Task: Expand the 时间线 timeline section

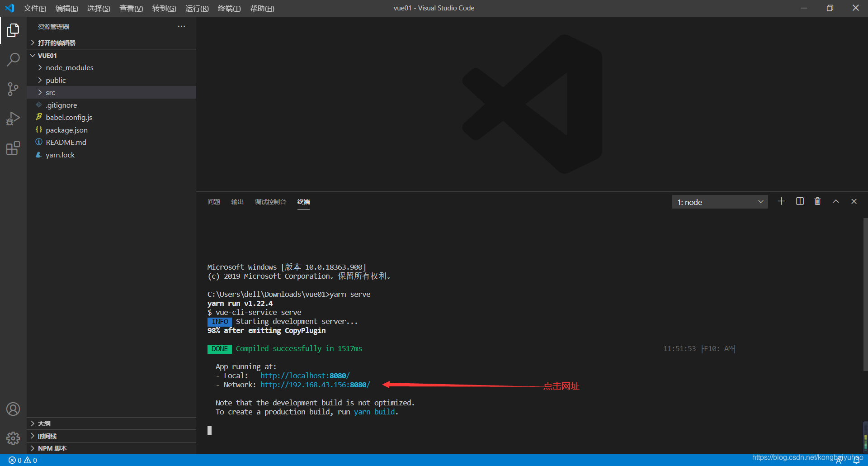Action: click(x=33, y=436)
